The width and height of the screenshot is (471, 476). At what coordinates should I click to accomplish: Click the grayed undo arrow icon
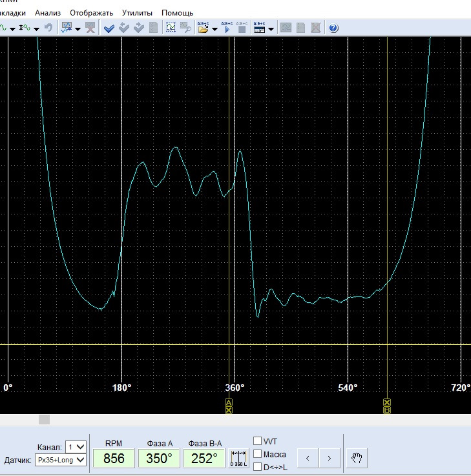[x=48, y=28]
